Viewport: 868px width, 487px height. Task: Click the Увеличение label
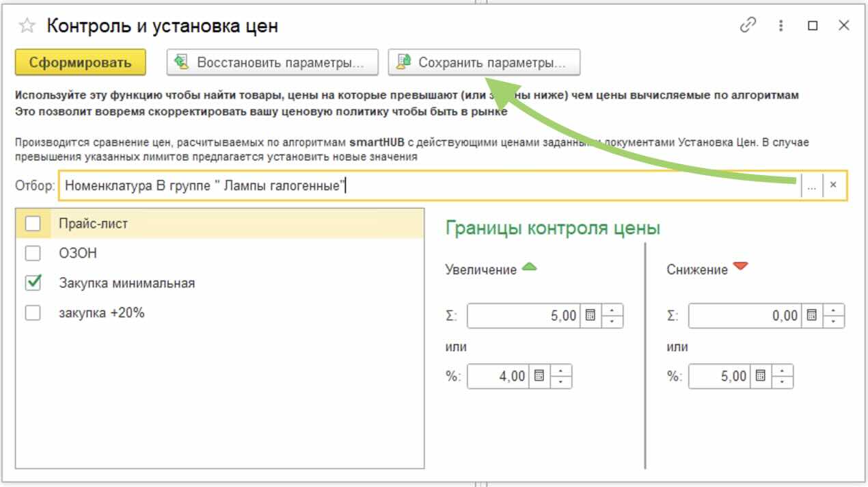tap(481, 270)
